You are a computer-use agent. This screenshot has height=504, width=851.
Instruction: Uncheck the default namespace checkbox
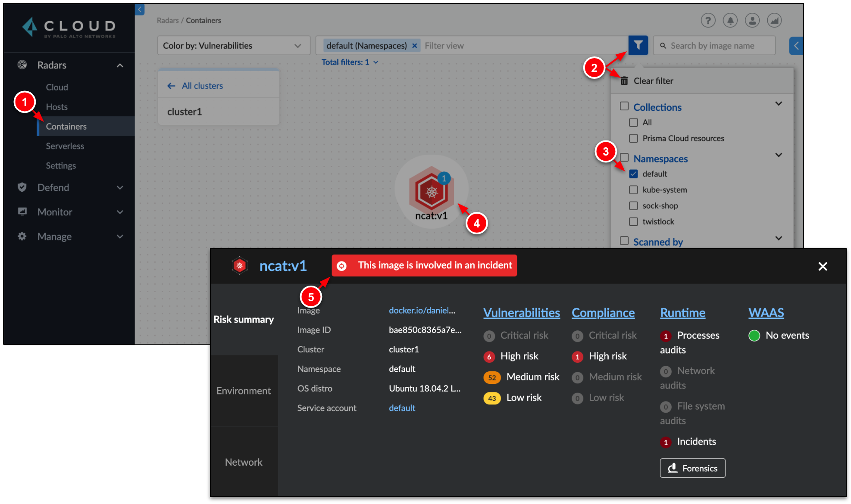tap(633, 174)
